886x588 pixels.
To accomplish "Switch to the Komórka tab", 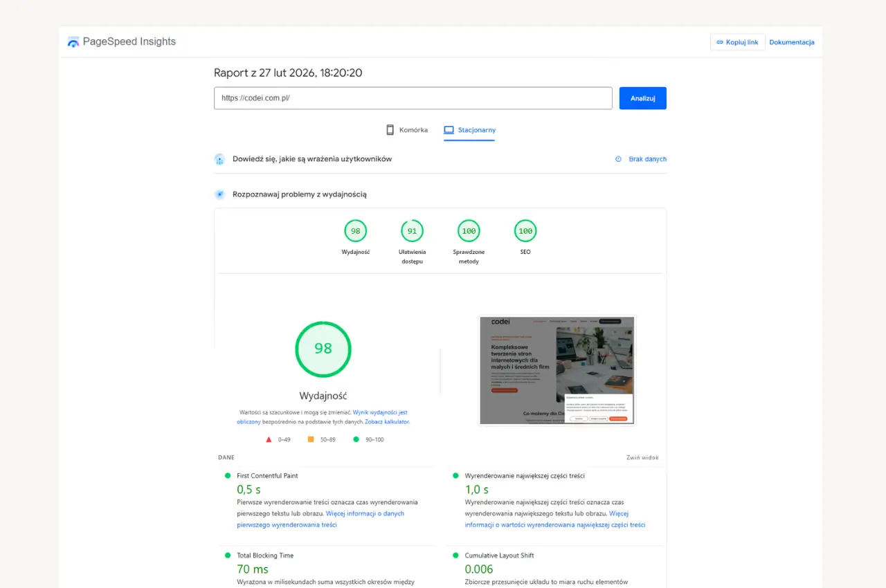I will point(407,130).
